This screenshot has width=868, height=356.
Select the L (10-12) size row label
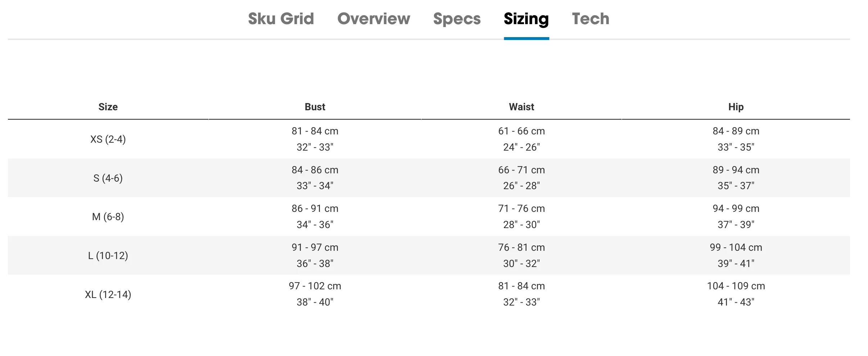(108, 255)
